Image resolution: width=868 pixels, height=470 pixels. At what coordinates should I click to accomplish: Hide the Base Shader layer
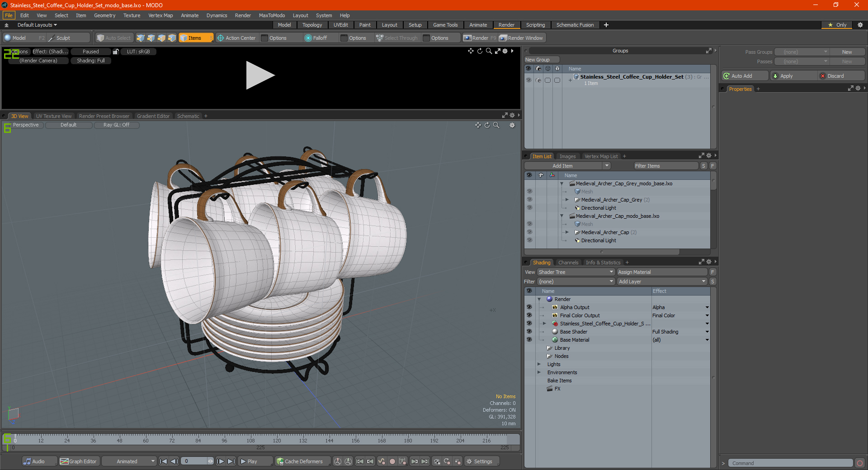coord(529,332)
